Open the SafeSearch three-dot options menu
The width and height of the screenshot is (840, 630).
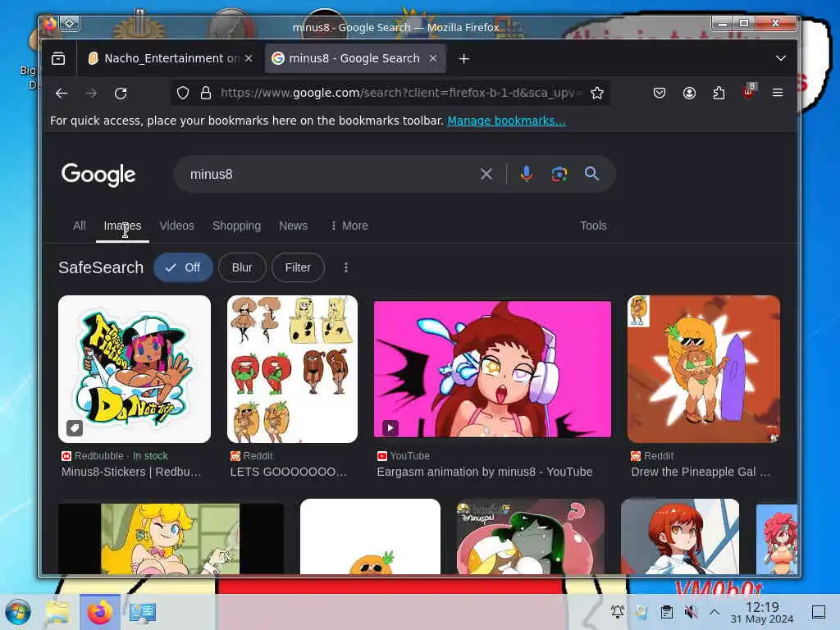(x=346, y=267)
